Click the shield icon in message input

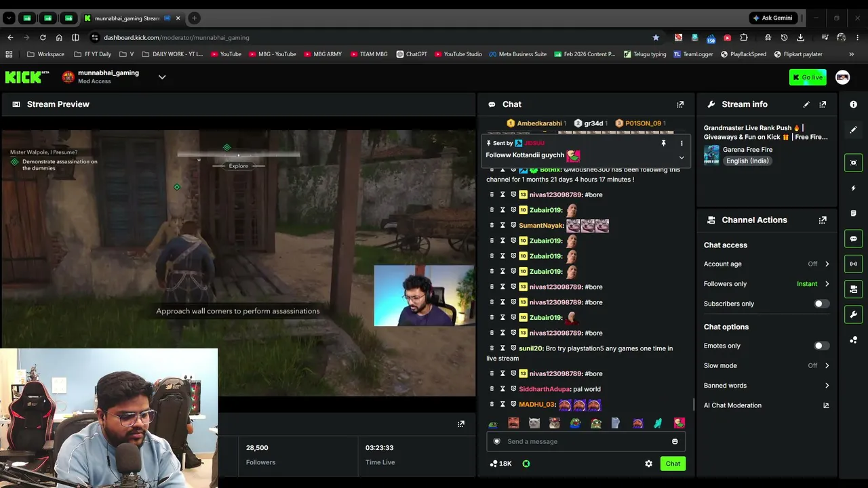(496, 442)
